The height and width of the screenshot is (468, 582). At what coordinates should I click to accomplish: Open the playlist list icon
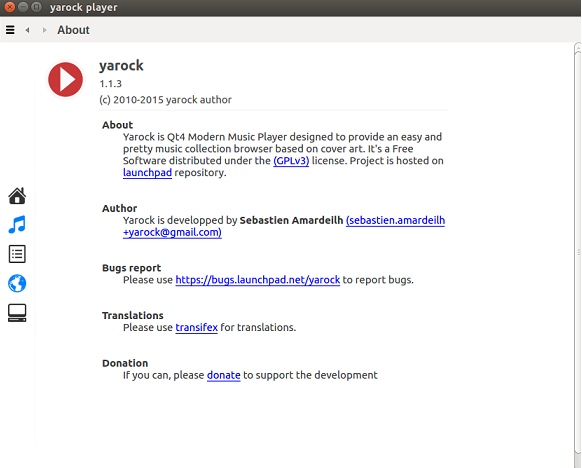(17, 254)
